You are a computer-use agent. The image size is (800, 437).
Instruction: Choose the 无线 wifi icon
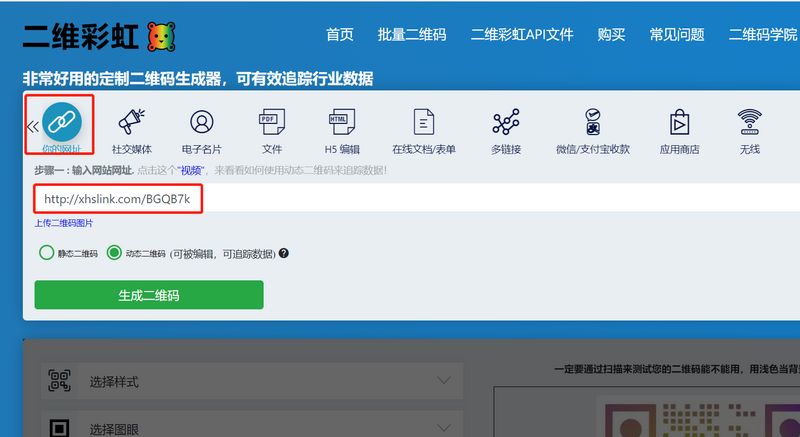point(749,122)
